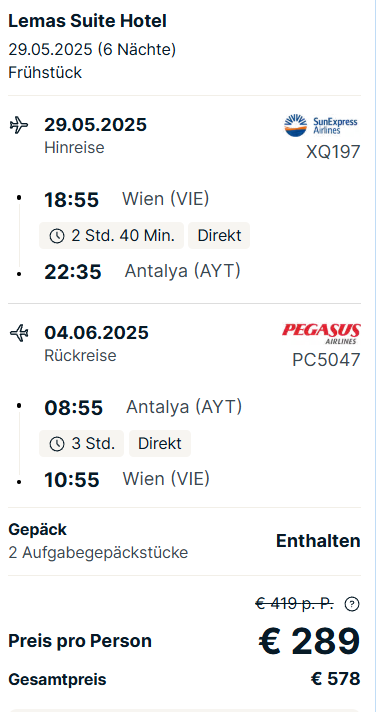The height and width of the screenshot is (712, 376).
Task: Click the SunExpress Airlines logo
Action: [x=321, y=125]
